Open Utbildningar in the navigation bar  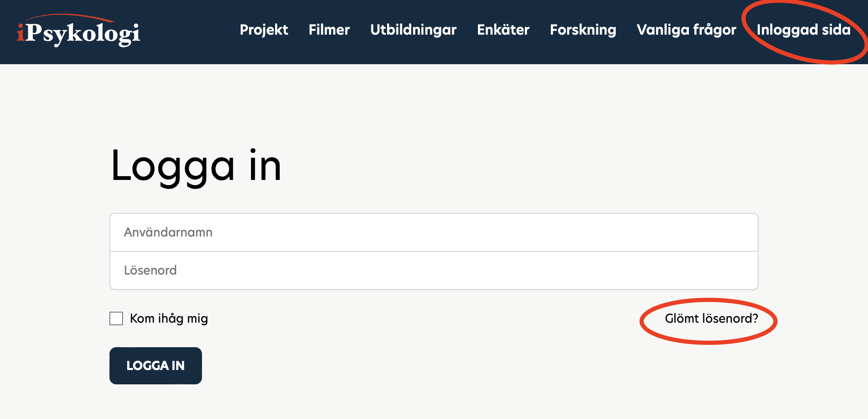pyautogui.click(x=413, y=30)
